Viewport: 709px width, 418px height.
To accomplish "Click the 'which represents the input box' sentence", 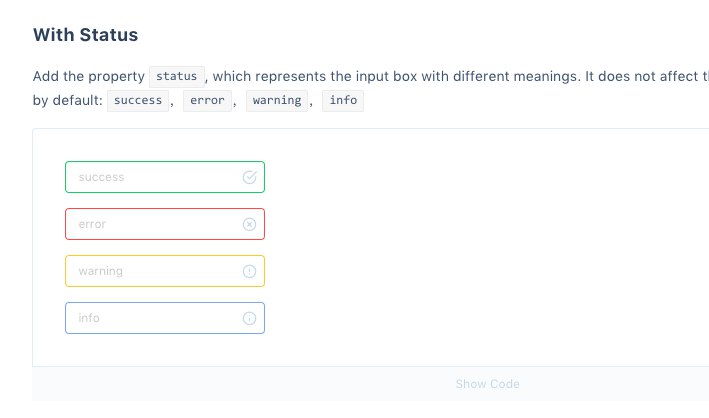I will [x=315, y=76].
